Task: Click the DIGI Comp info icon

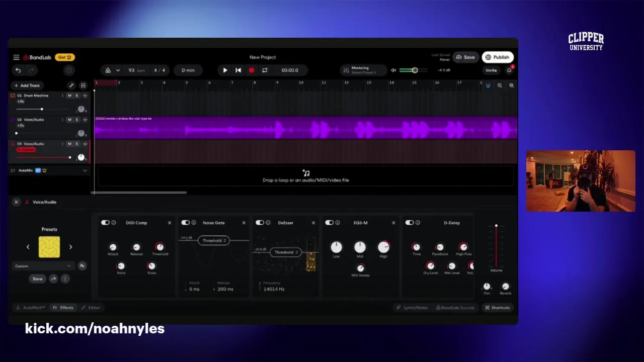Action: coord(114,223)
